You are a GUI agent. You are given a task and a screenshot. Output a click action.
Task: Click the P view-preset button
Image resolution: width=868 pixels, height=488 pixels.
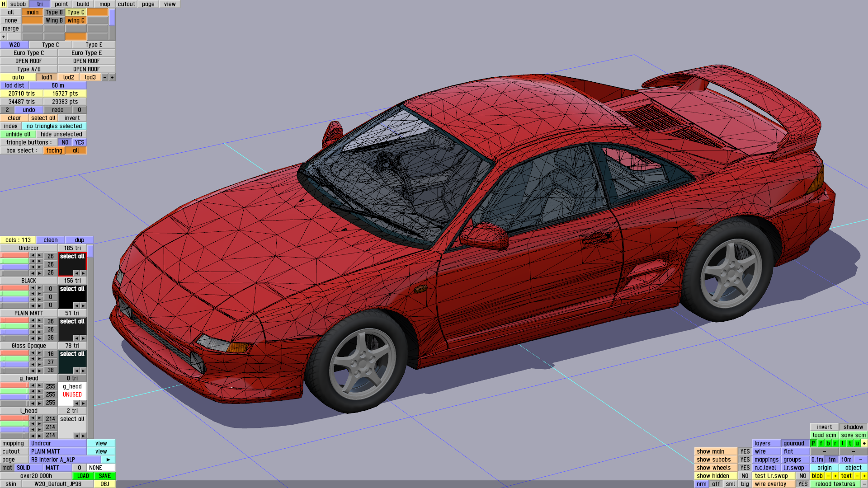pos(814,443)
